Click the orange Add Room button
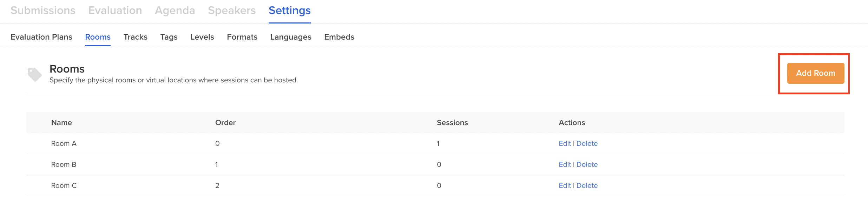 (x=815, y=73)
